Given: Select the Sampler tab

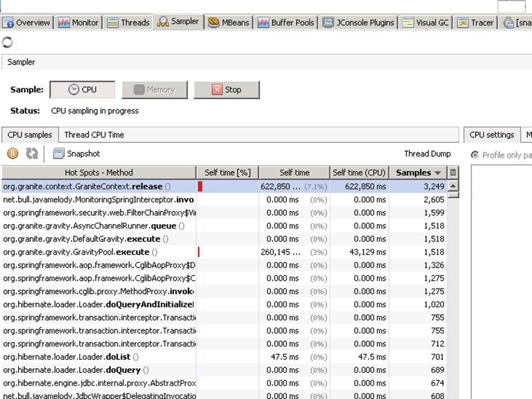Looking at the screenshot, I should pos(178,22).
